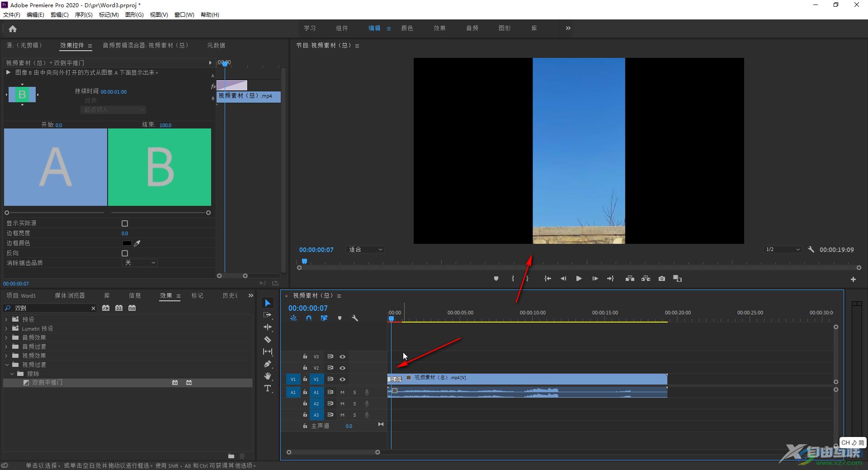Go to Out point
868x470 pixels.
(610, 279)
